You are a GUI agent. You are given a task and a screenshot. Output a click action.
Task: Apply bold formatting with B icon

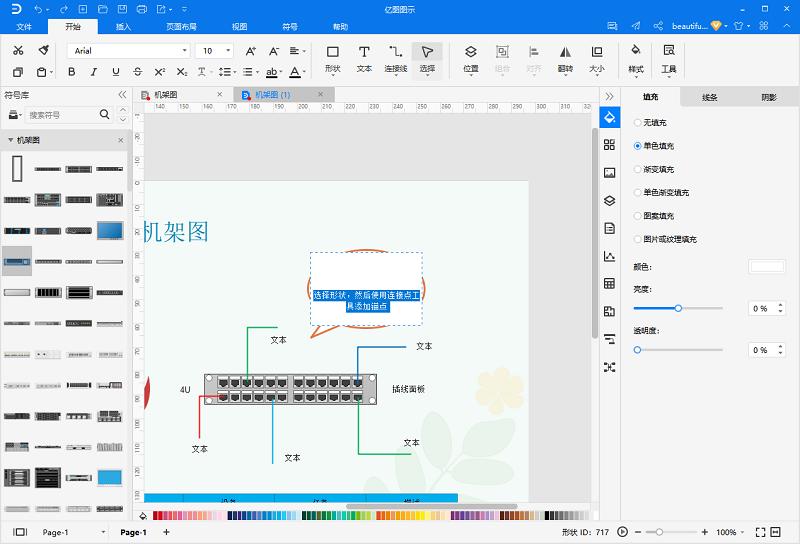71,72
